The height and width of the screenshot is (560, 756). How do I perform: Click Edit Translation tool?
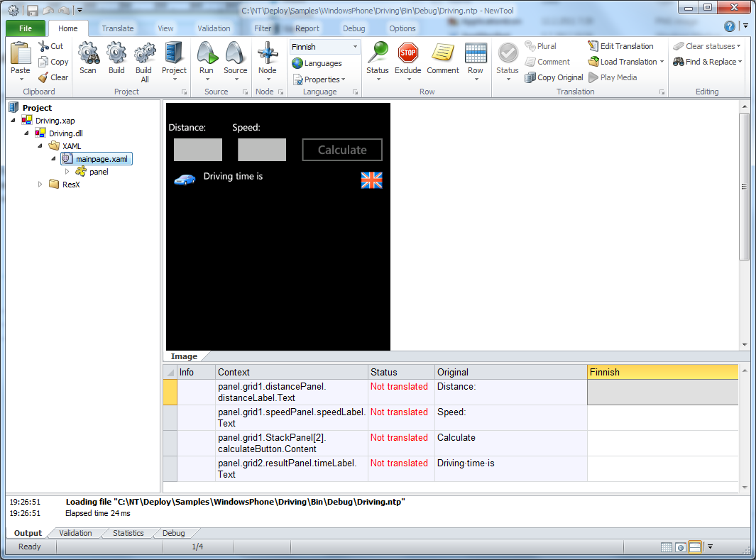tap(621, 46)
